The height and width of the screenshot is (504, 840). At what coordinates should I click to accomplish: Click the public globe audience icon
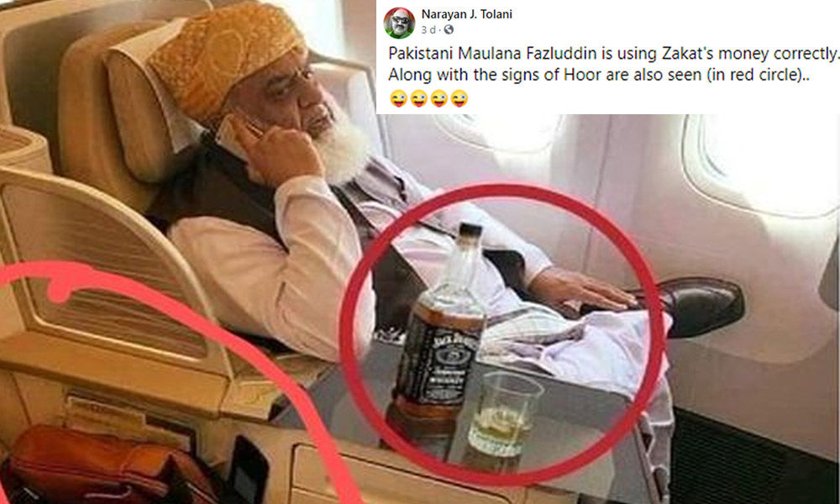click(x=449, y=30)
